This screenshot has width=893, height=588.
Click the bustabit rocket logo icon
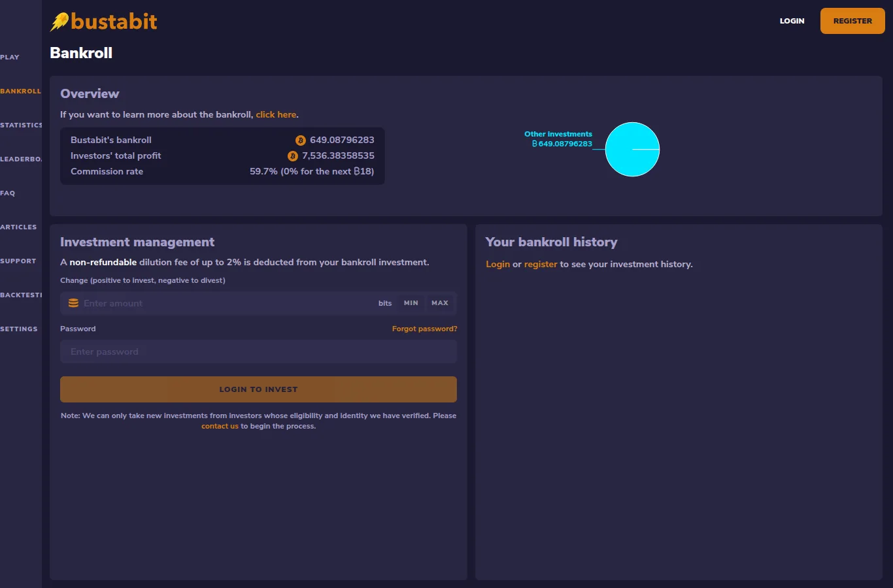click(x=59, y=22)
